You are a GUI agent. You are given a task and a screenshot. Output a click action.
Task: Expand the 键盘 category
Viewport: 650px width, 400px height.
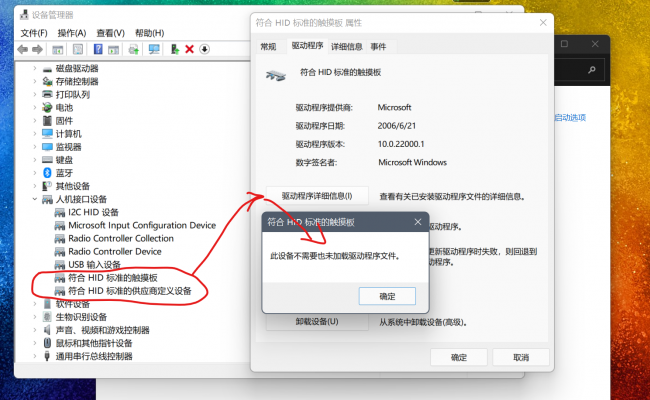pyautogui.click(x=35, y=160)
